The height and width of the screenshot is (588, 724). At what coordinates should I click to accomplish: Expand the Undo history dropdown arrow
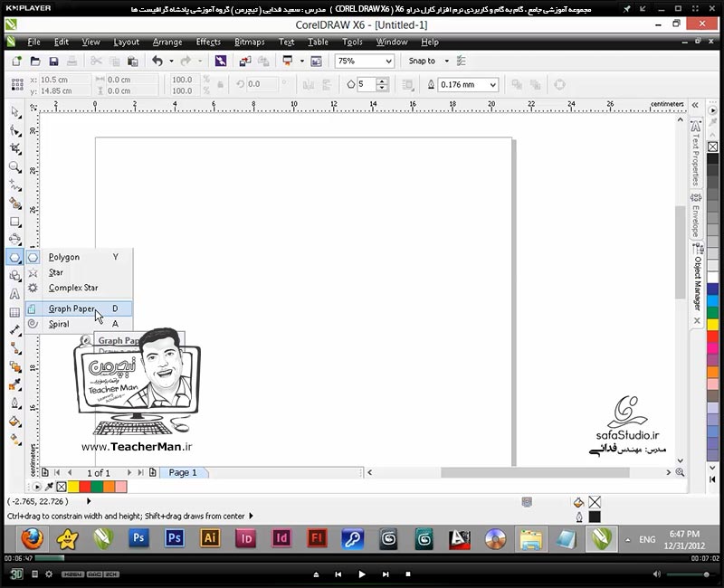click(171, 61)
